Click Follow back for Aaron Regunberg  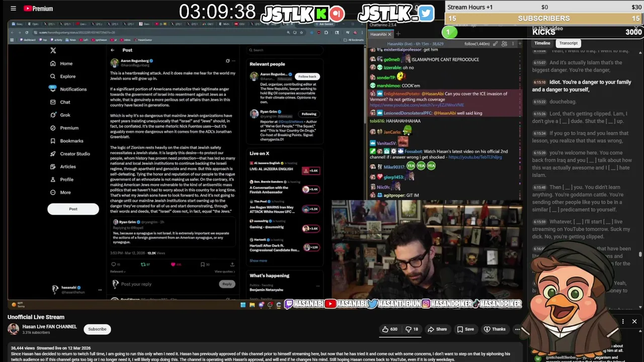307,76
